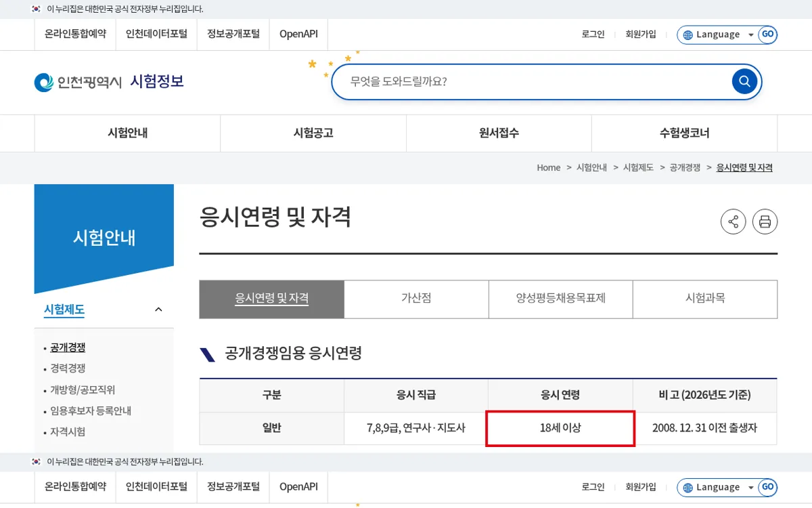The width and height of the screenshot is (812, 508).
Task: Click the 일반 row header cell
Action: point(271,428)
